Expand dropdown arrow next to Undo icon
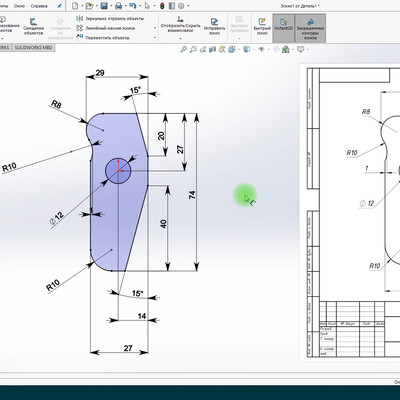Screen dimensions: 400x400 [140, 6]
